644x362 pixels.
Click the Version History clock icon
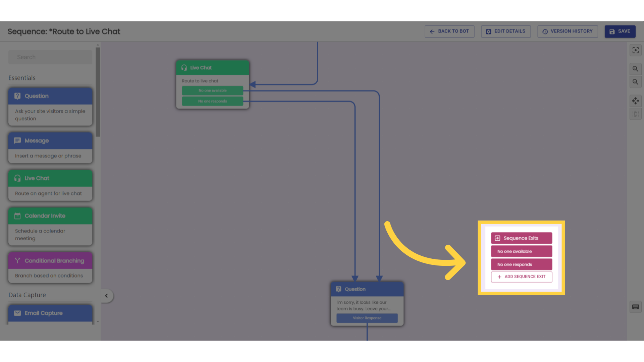click(545, 31)
